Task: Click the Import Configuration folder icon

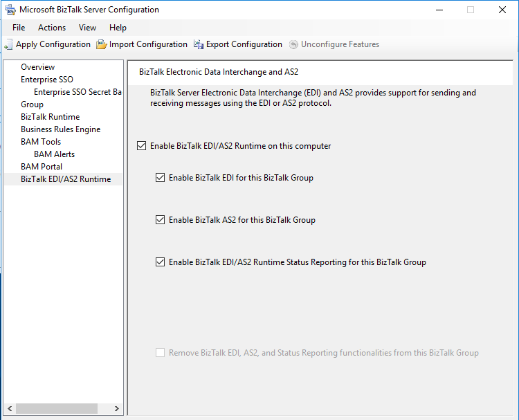Action: click(x=102, y=44)
